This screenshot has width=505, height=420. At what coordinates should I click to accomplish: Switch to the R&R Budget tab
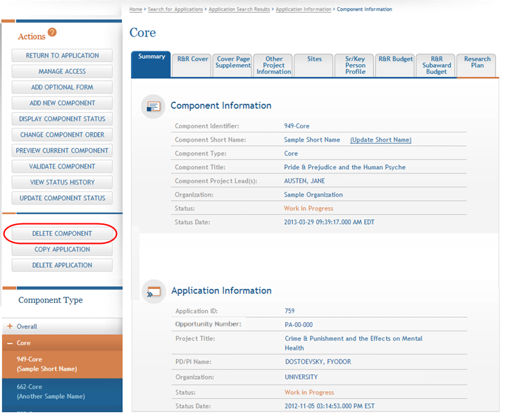click(395, 66)
